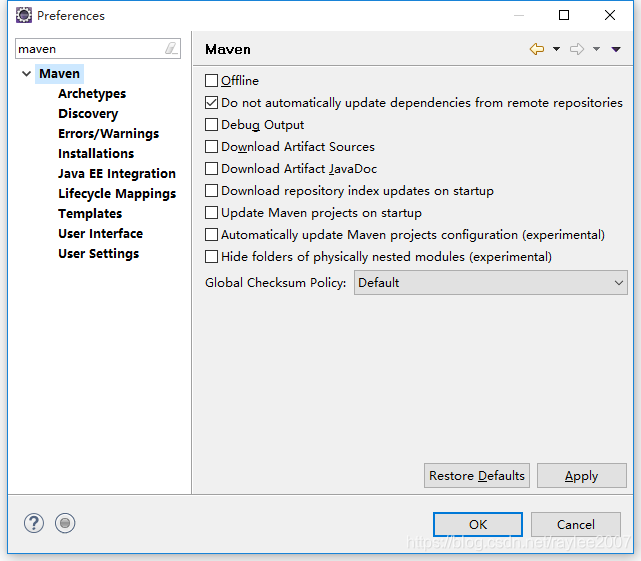The image size is (641, 561).
Task: Open the Maven page view menu triangle
Action: click(616, 49)
